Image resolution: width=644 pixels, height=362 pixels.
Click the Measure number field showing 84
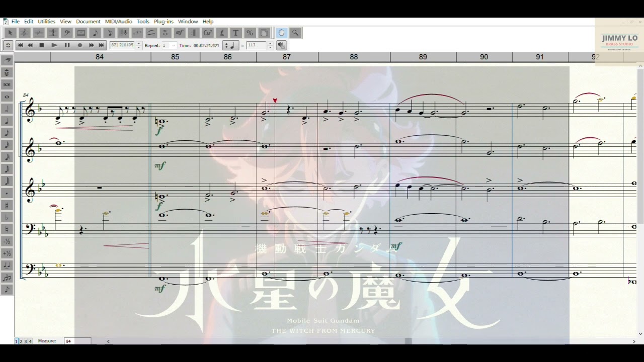(77, 341)
